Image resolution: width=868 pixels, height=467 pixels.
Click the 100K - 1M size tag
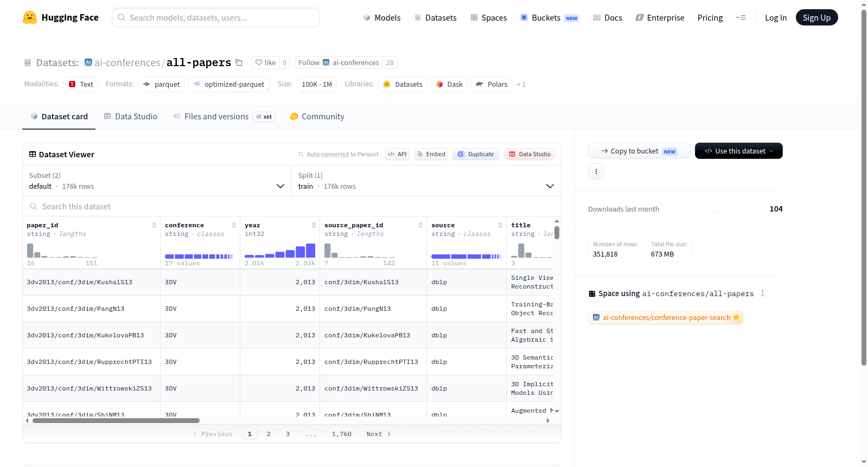pos(317,84)
